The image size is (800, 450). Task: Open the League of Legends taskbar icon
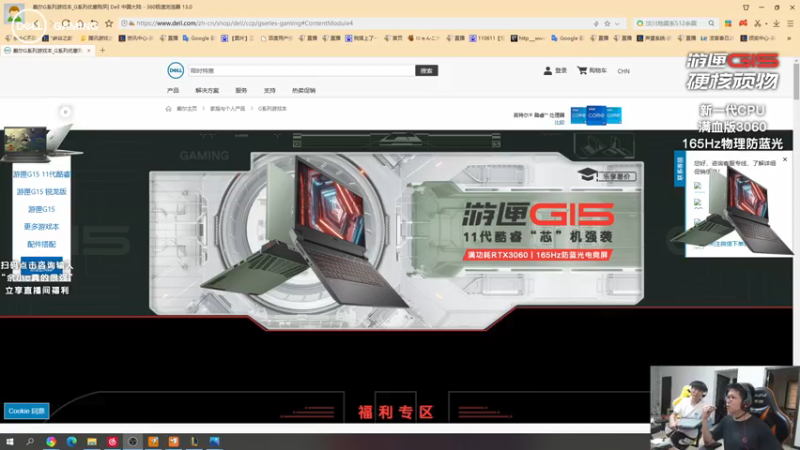[194, 441]
